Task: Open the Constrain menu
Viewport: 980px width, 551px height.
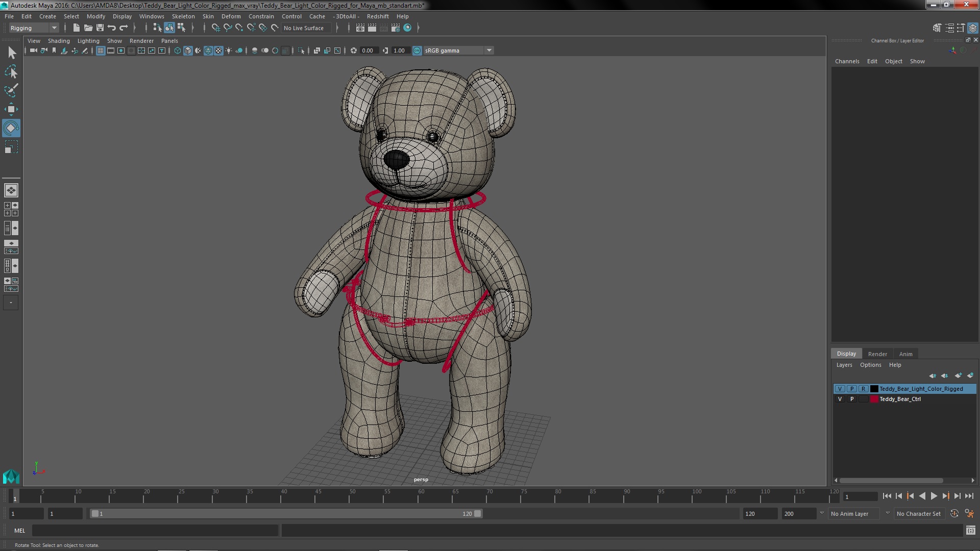Action: coord(261,16)
